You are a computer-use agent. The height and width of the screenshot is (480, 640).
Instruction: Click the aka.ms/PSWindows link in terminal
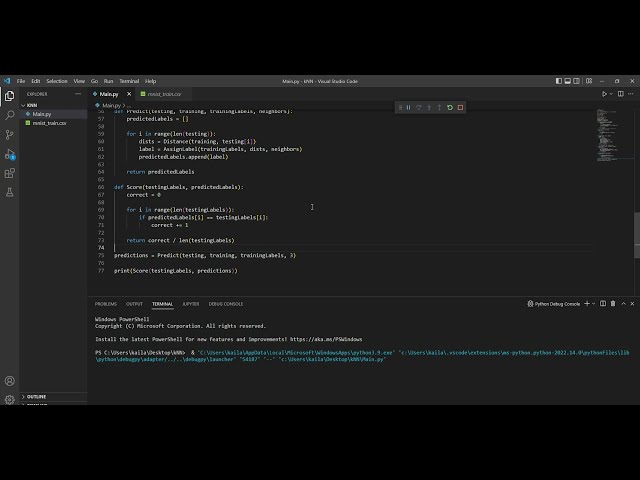[326, 340]
